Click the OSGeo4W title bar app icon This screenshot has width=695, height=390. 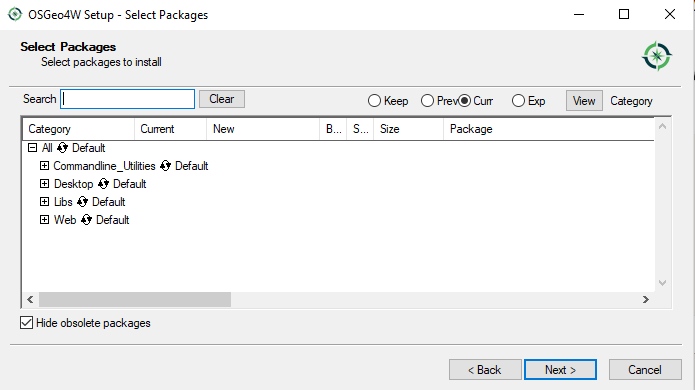click(15, 14)
